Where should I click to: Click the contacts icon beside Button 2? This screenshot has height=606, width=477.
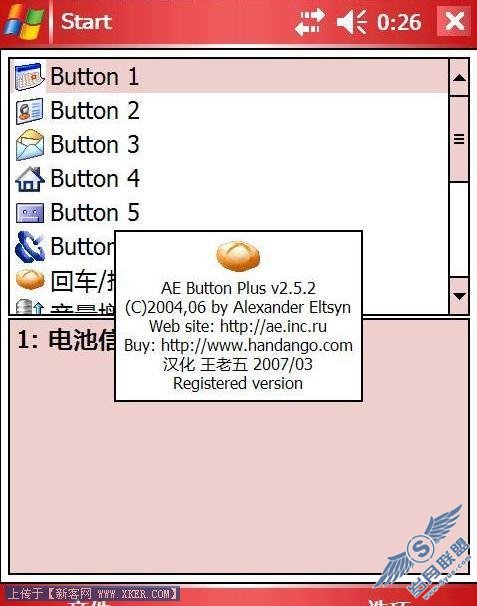[29, 111]
